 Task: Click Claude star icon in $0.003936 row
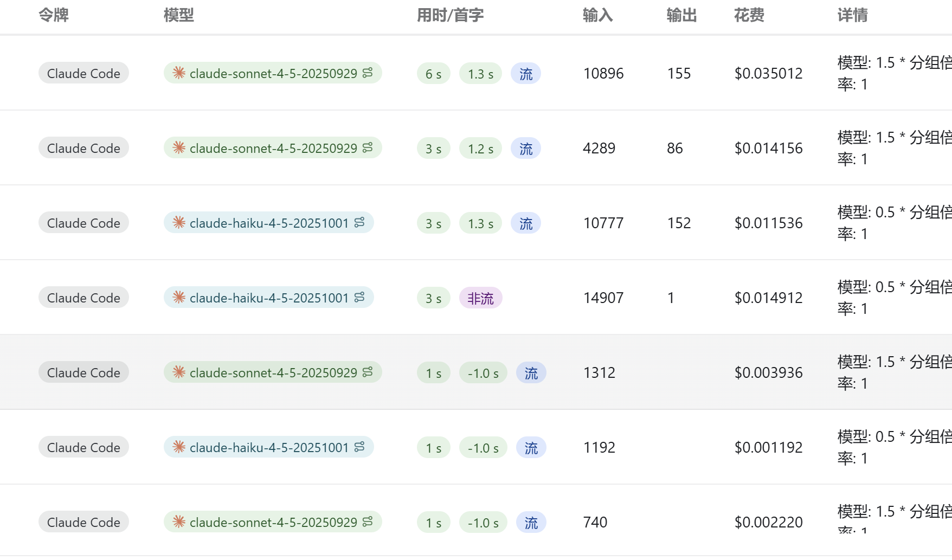coord(179,372)
